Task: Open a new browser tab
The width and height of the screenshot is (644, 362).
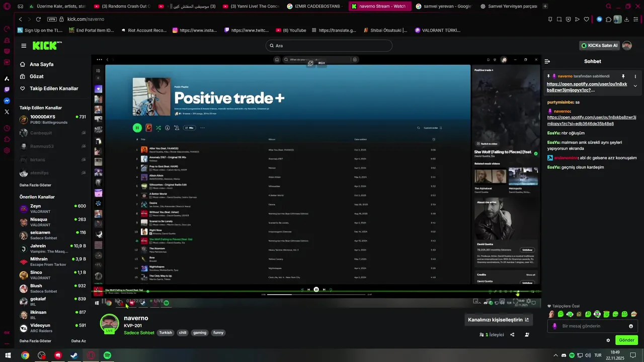Action: [545, 6]
